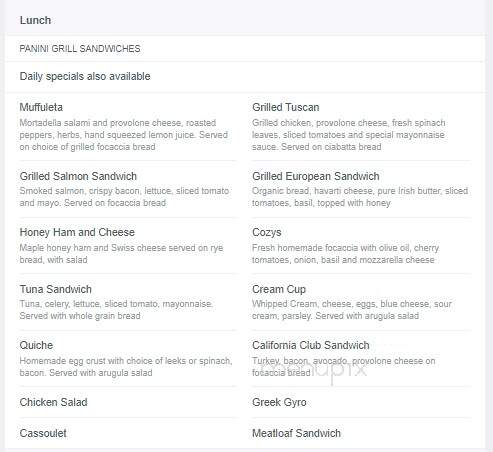Click the menupix watermark logo
Image resolution: width=493 pixels, height=452 pixels.
tap(313, 370)
